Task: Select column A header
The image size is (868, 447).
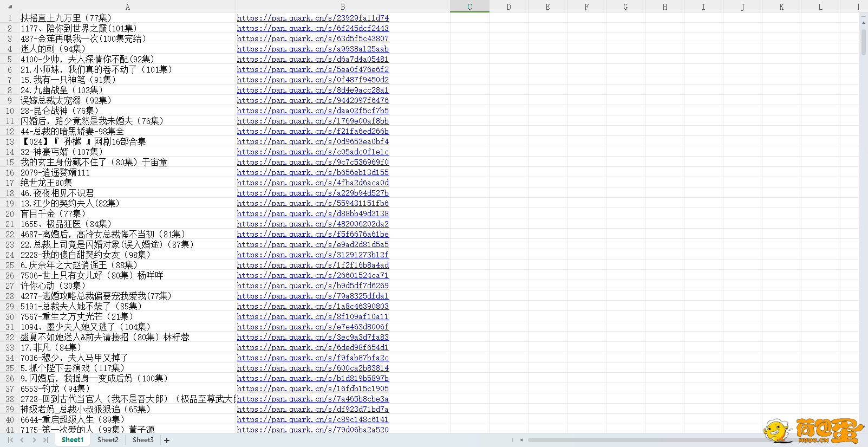Action: click(127, 7)
